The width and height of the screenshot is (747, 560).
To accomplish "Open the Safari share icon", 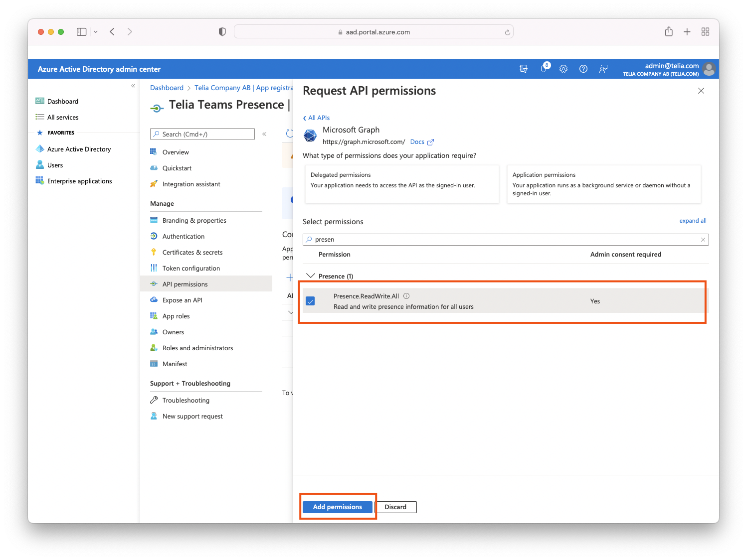I will point(669,31).
